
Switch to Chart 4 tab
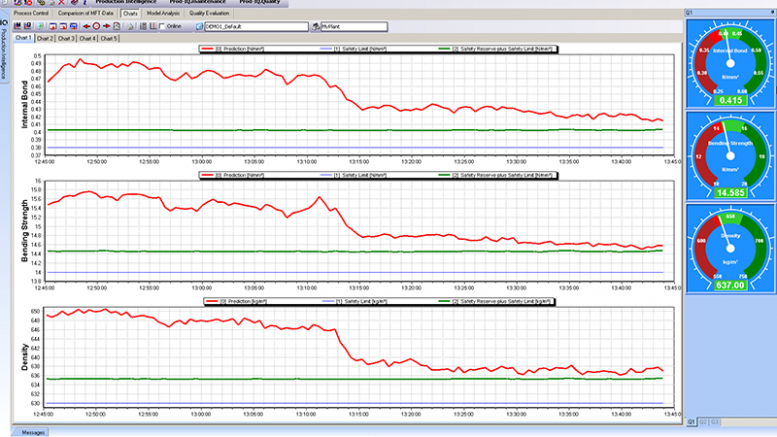[87, 38]
